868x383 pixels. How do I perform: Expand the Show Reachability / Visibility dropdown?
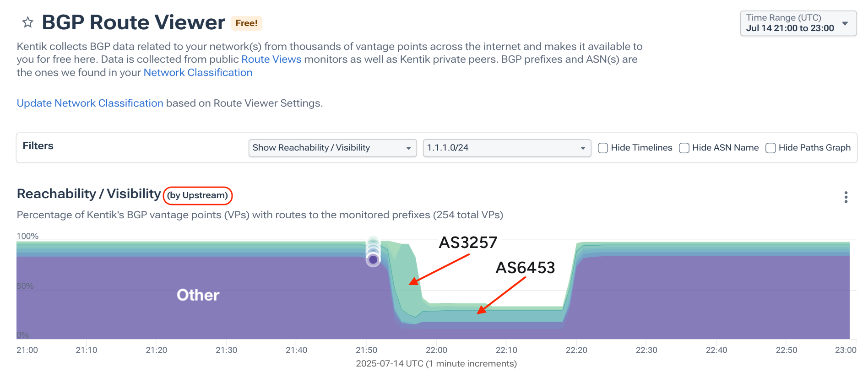click(332, 148)
